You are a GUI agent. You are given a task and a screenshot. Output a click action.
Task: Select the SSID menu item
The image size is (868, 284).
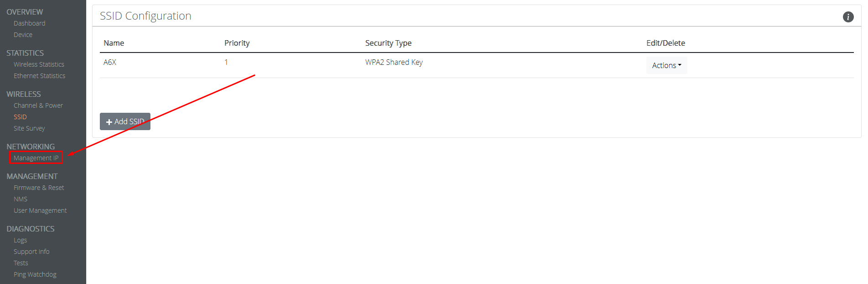[x=20, y=117]
